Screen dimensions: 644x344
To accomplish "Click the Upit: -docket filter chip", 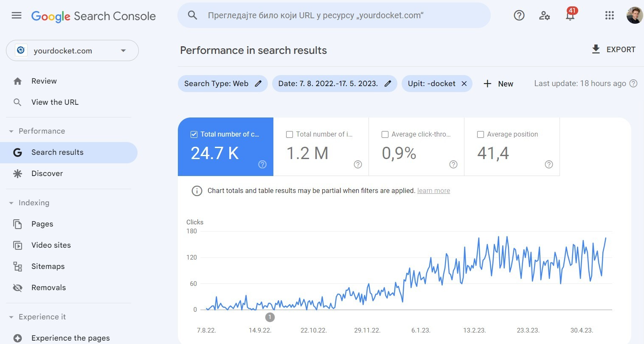I will [x=437, y=84].
